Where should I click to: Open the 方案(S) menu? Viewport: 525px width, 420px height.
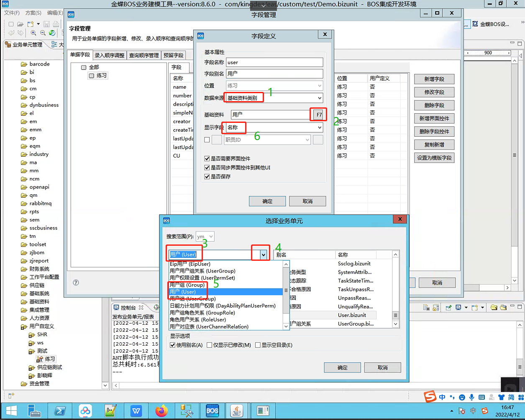pos(33,13)
